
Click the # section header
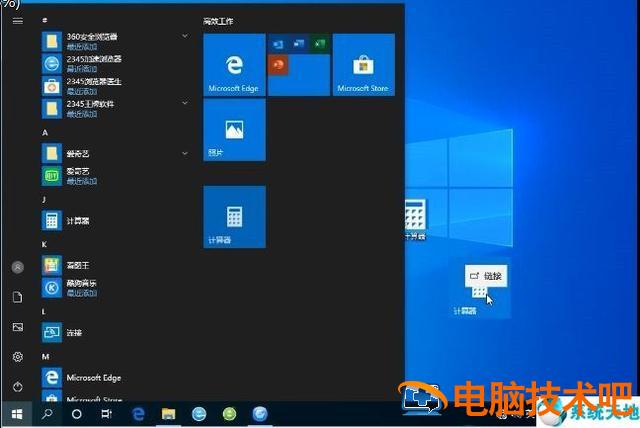click(44, 20)
